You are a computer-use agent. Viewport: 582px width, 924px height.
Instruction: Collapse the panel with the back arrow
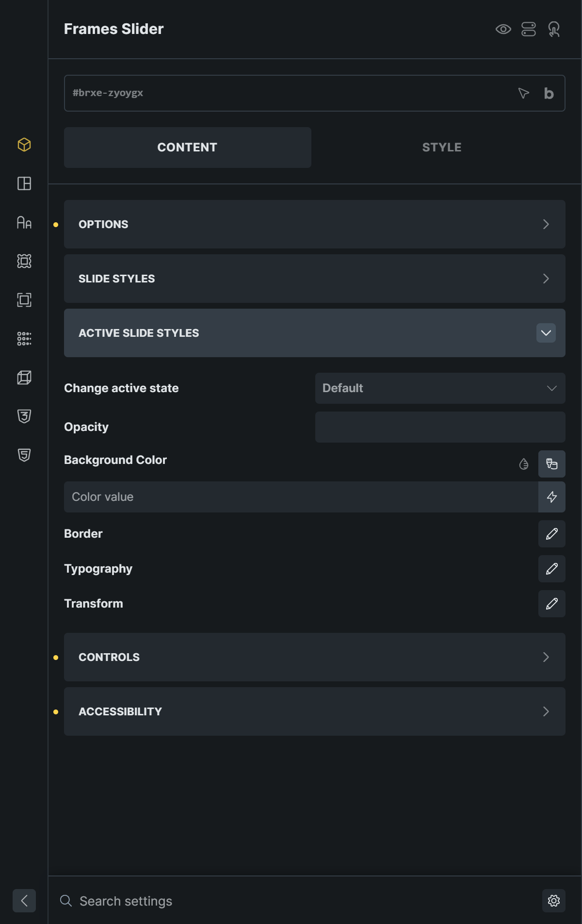coord(24,901)
